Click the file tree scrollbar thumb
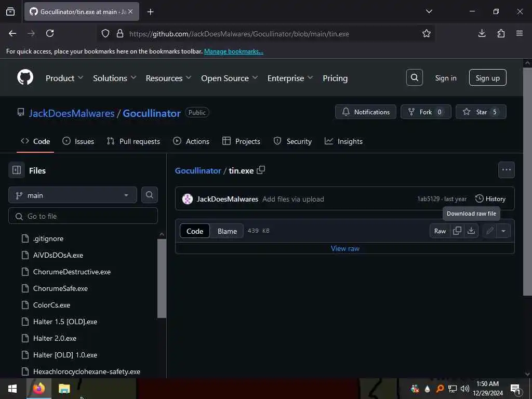 click(162, 278)
